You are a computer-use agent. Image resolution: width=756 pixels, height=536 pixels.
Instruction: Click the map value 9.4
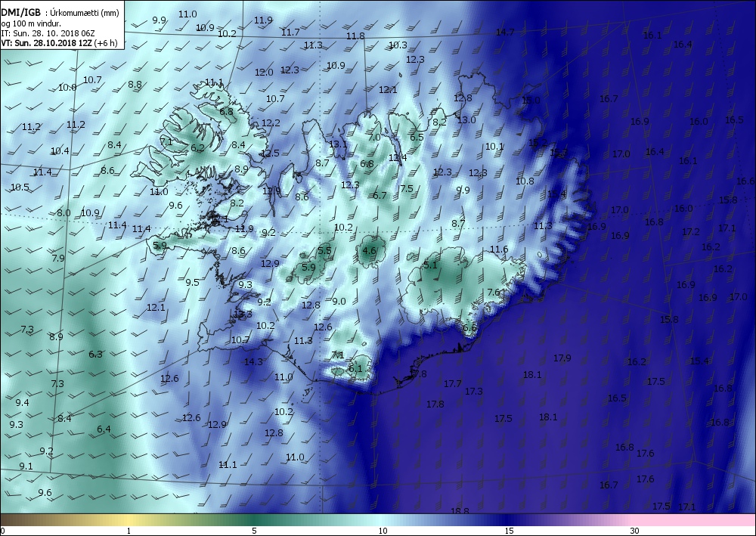tap(22, 402)
